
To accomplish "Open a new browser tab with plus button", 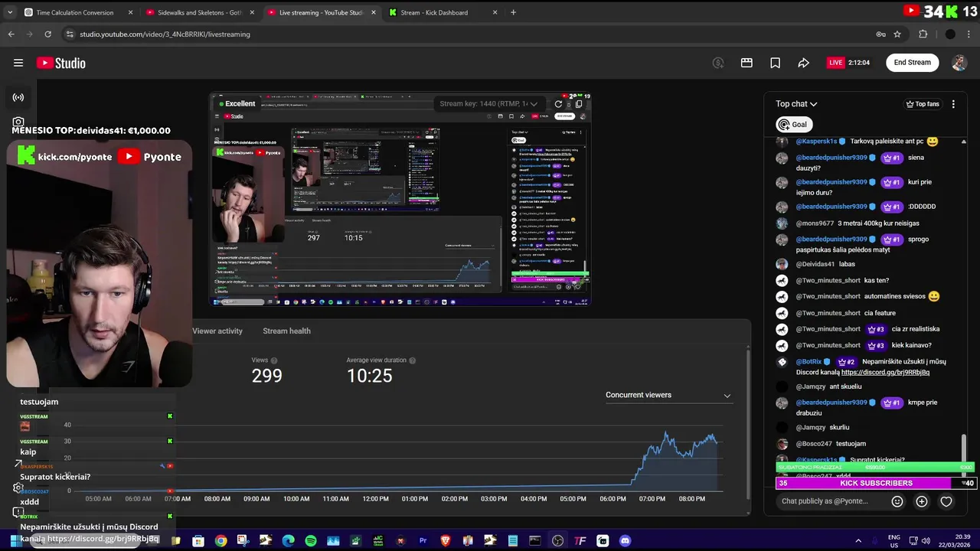I will pos(513,12).
